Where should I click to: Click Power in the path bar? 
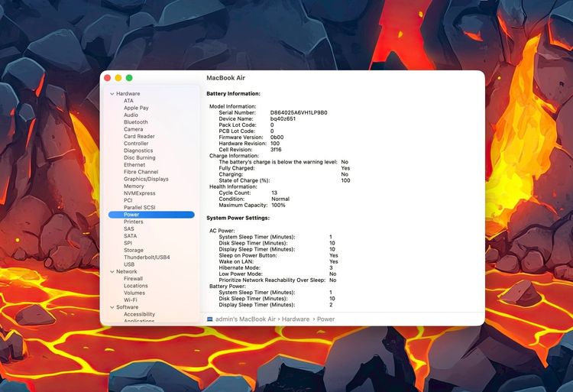point(326,319)
